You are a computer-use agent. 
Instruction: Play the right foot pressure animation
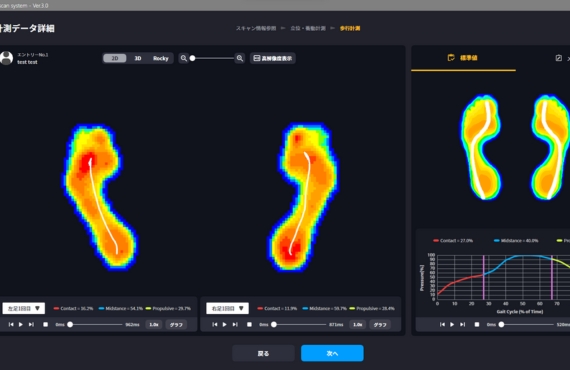[225, 324]
